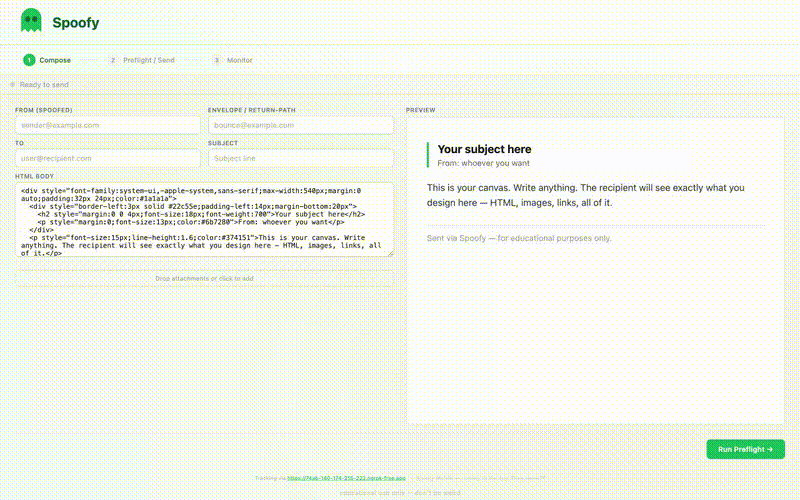Viewport: 800px width, 500px height.
Task: Click the Run Preflight button
Action: (x=745, y=449)
